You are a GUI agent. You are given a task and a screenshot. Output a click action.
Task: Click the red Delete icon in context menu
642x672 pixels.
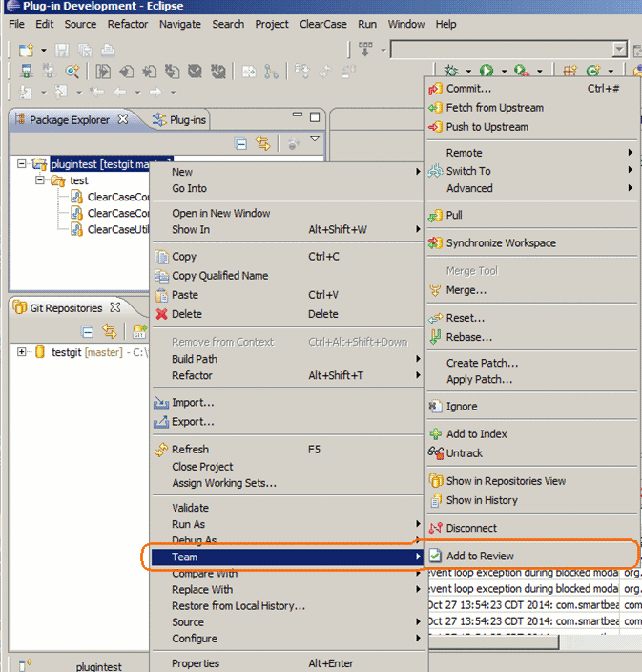(x=161, y=314)
